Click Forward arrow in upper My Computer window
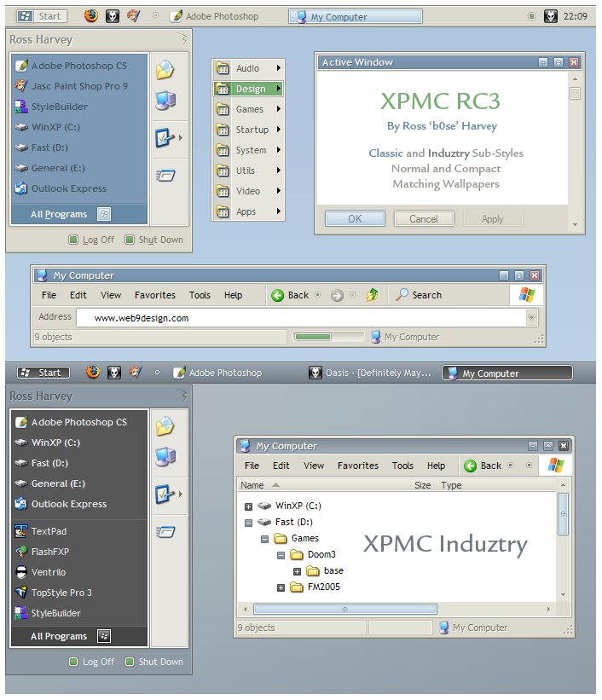Screen dimensions: 602x700 [337, 295]
